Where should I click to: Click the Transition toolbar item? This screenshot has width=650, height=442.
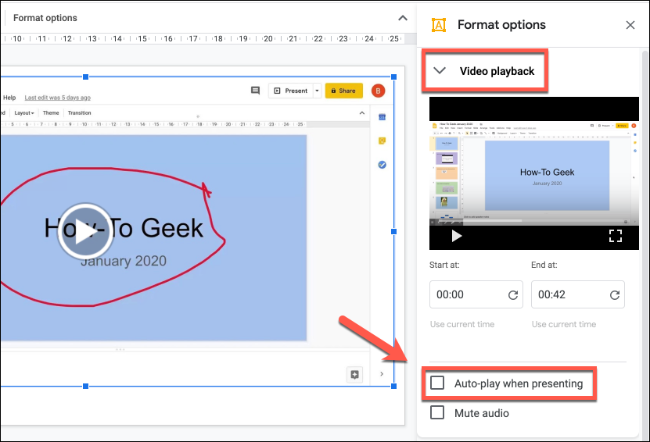pos(79,113)
